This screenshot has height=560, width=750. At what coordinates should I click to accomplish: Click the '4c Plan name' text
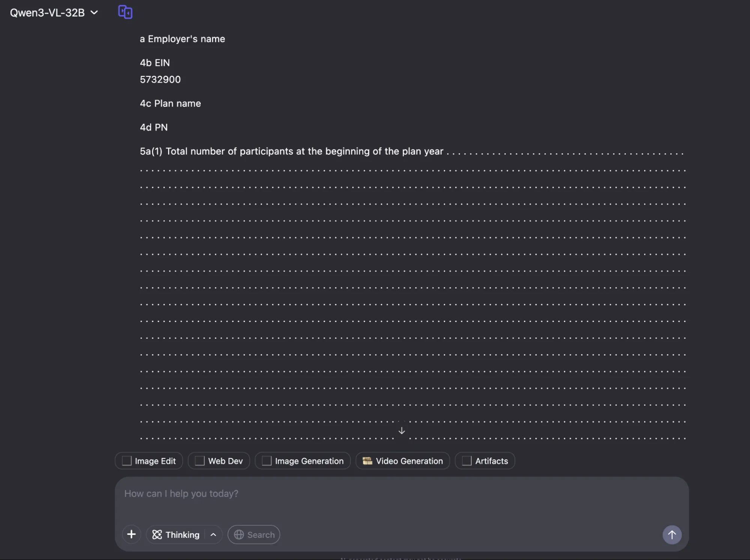[170, 104]
